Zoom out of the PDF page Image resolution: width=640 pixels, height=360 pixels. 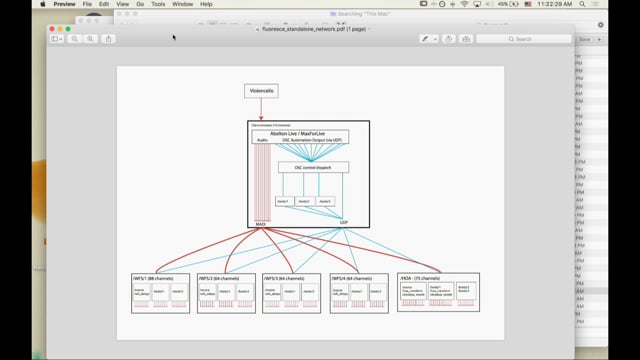click(x=74, y=39)
